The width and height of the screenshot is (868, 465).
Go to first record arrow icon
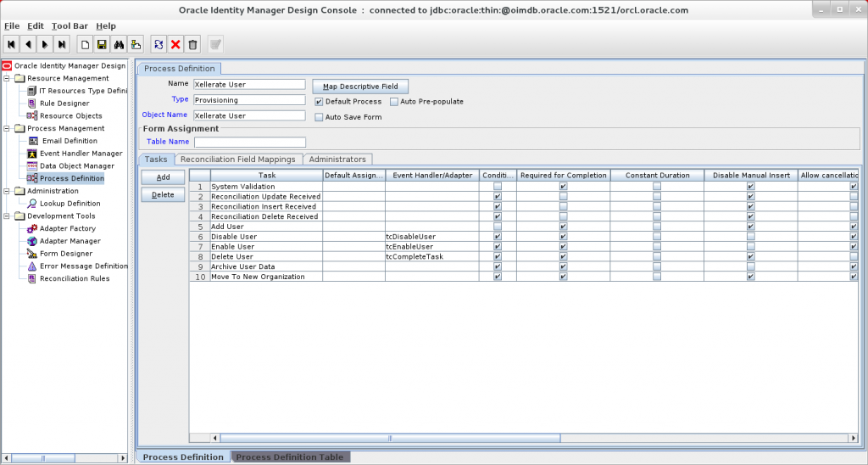tap(12, 44)
